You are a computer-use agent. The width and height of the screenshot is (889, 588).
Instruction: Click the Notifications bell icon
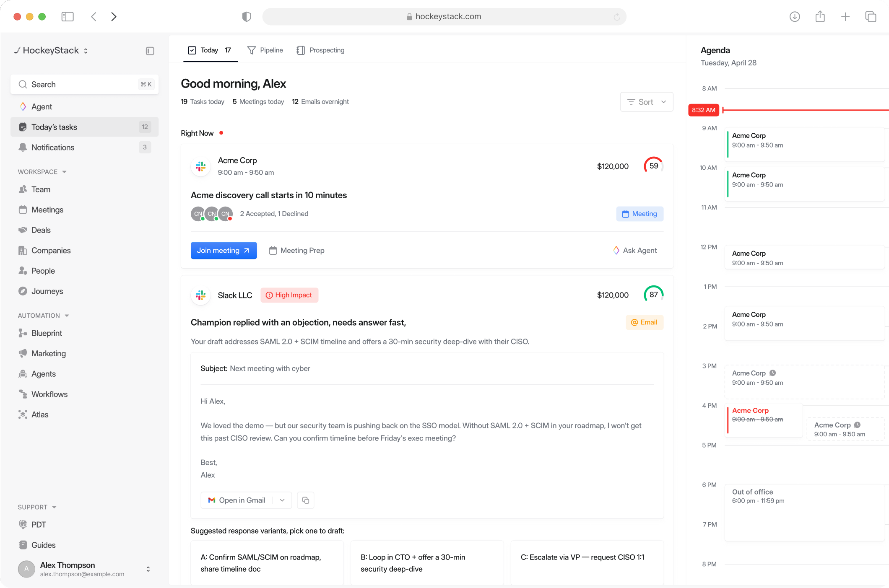pyautogui.click(x=23, y=148)
